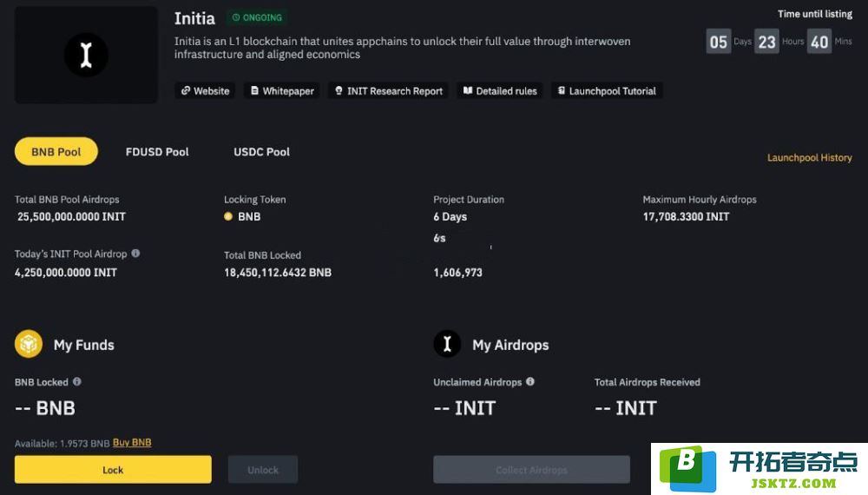Screen dimensions: 868x495
Task: Follow the Buy BNB link
Action: pos(132,442)
